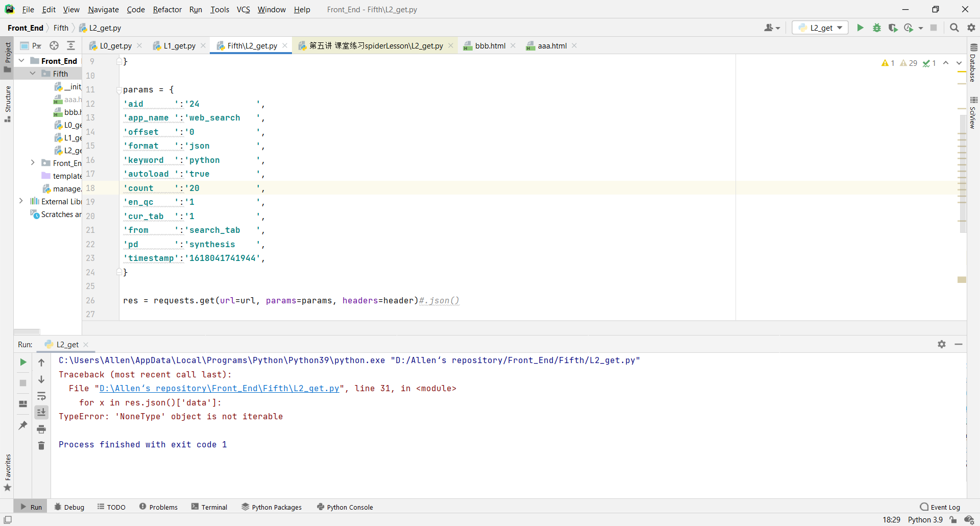The height and width of the screenshot is (526, 980).
Task: Expand External Libraries in the project tree
Action: pyautogui.click(x=21, y=201)
